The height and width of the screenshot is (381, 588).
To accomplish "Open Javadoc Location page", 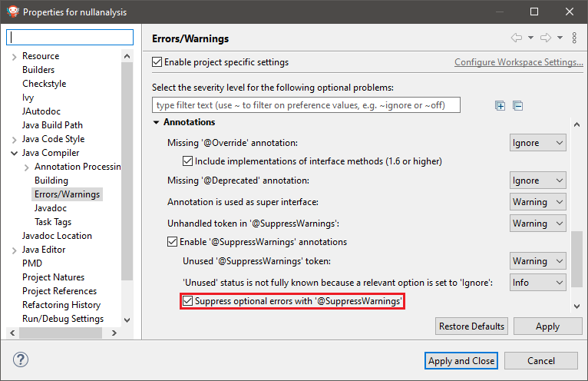I will point(57,236).
